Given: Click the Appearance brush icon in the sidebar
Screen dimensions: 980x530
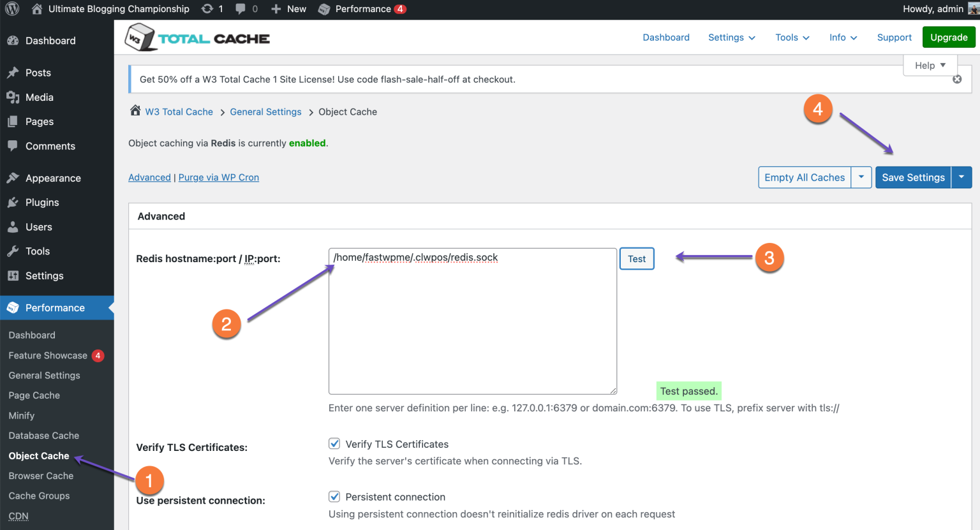Looking at the screenshot, I should (x=14, y=178).
